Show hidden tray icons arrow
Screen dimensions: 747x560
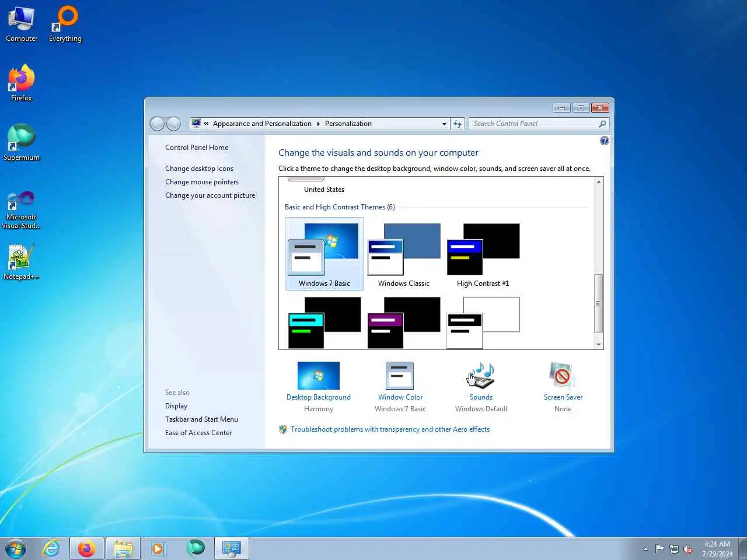645,549
